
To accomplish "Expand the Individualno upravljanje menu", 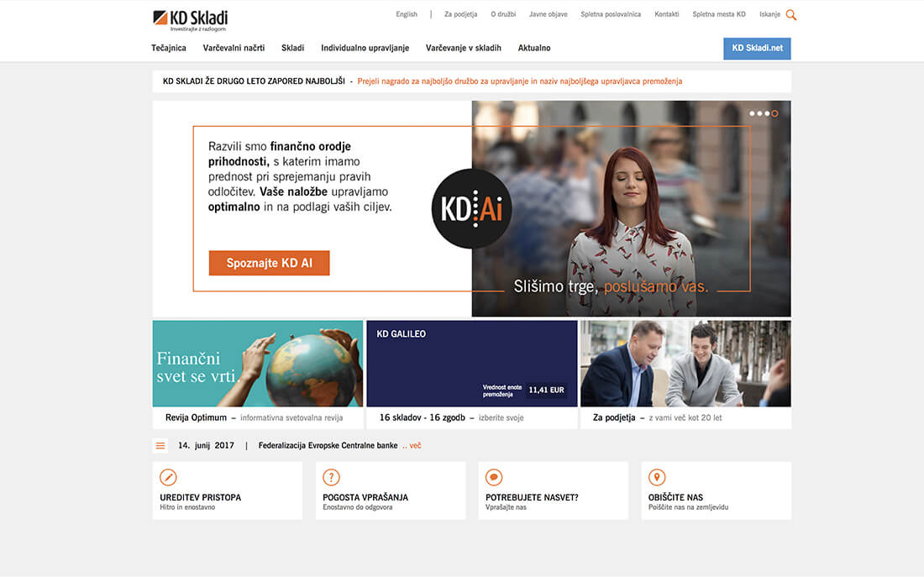I will [x=365, y=48].
